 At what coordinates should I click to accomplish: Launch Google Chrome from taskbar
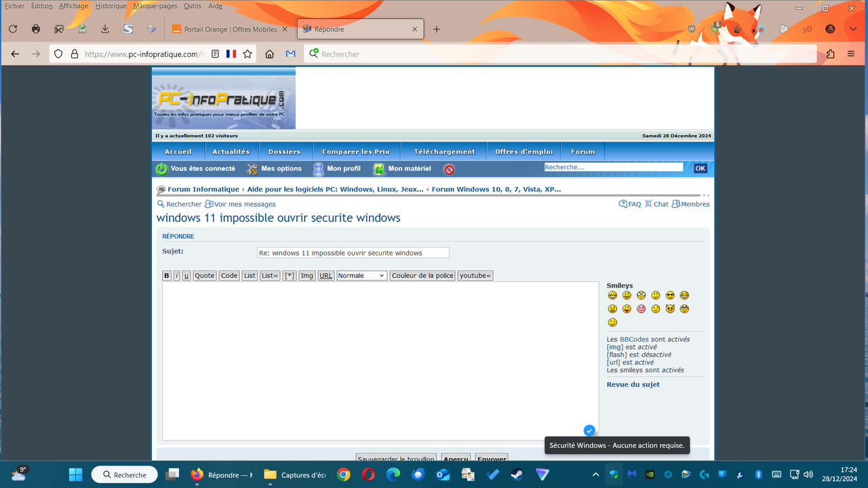(344, 474)
